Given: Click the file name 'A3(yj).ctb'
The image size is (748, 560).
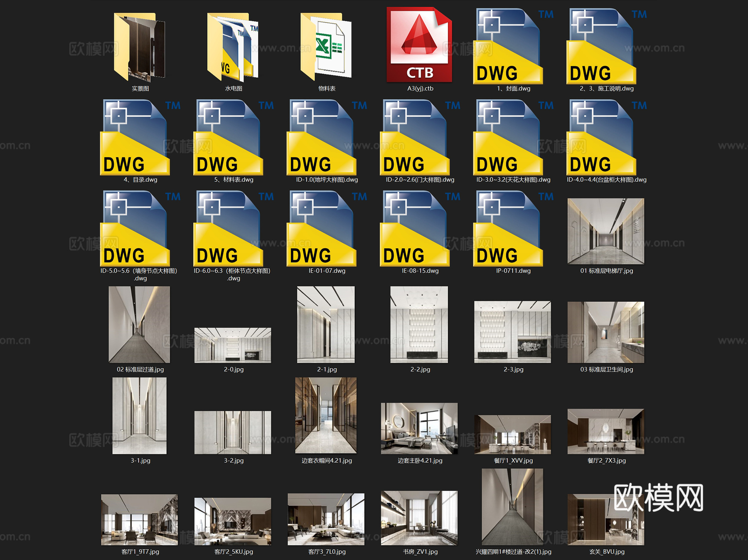Looking at the screenshot, I should tap(420, 89).
